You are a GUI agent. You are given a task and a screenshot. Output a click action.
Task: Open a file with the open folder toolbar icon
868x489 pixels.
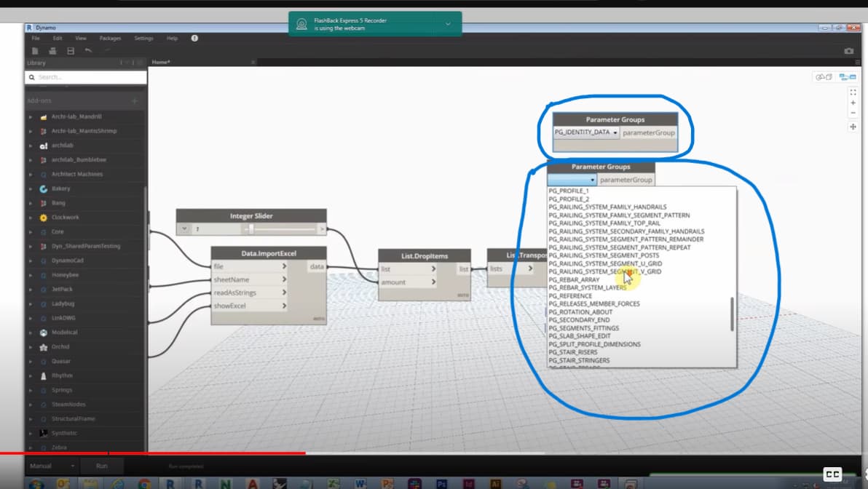53,50
